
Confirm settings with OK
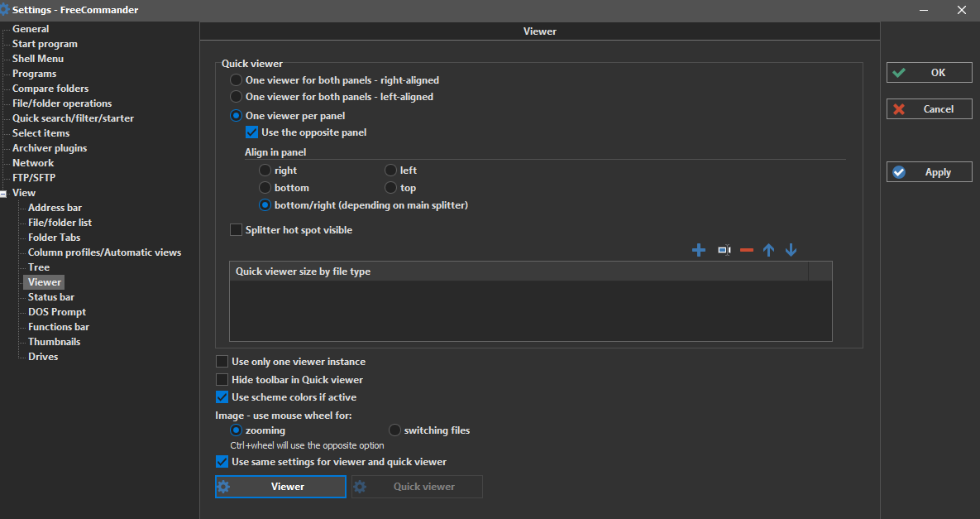(x=930, y=73)
